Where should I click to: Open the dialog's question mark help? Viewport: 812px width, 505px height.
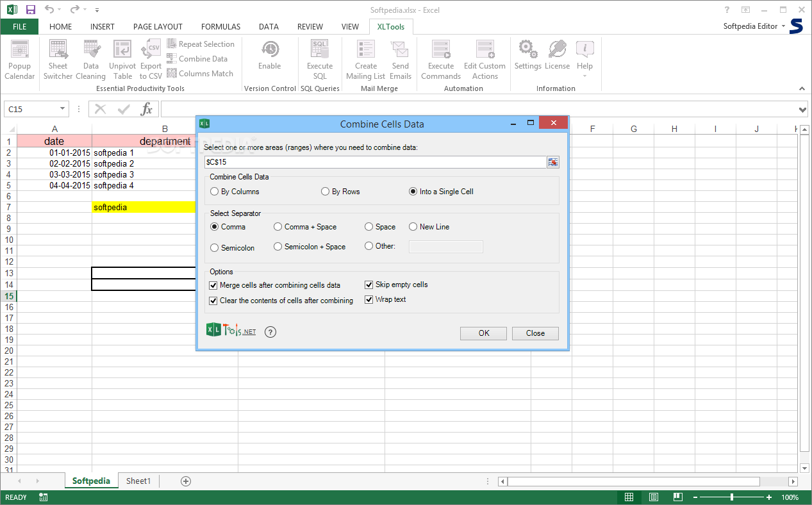click(270, 332)
